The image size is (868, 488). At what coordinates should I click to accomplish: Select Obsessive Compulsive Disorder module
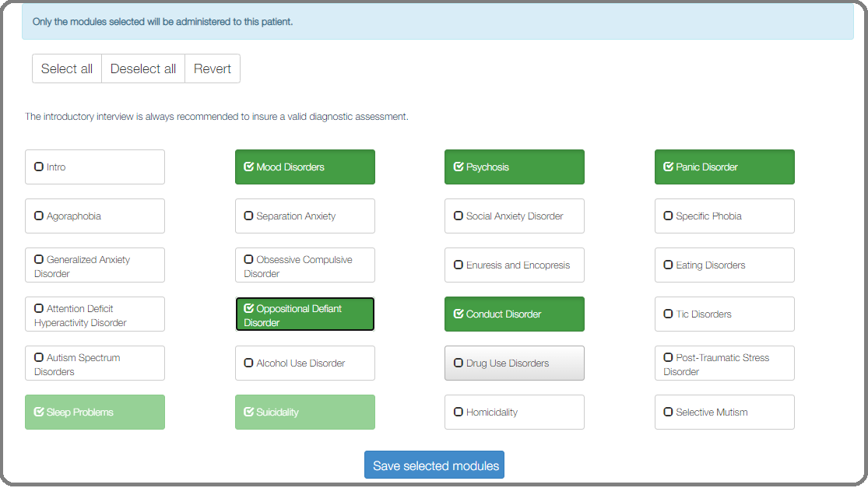coord(305,265)
